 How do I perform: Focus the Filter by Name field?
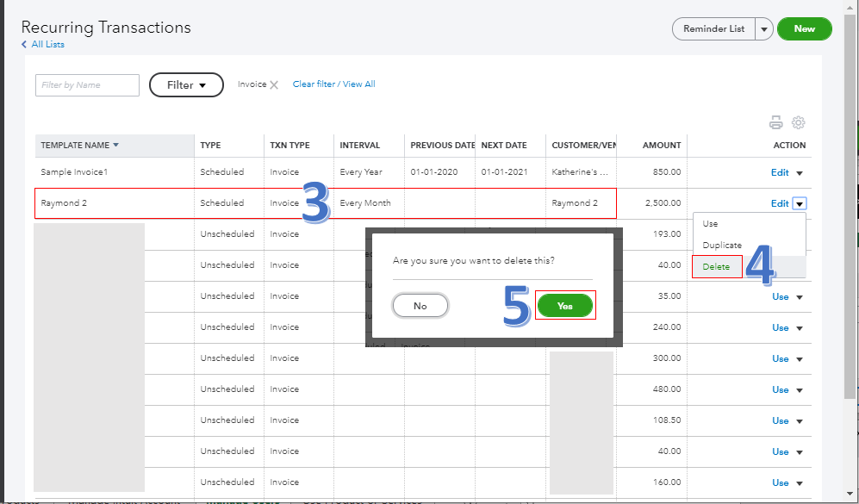click(x=87, y=85)
